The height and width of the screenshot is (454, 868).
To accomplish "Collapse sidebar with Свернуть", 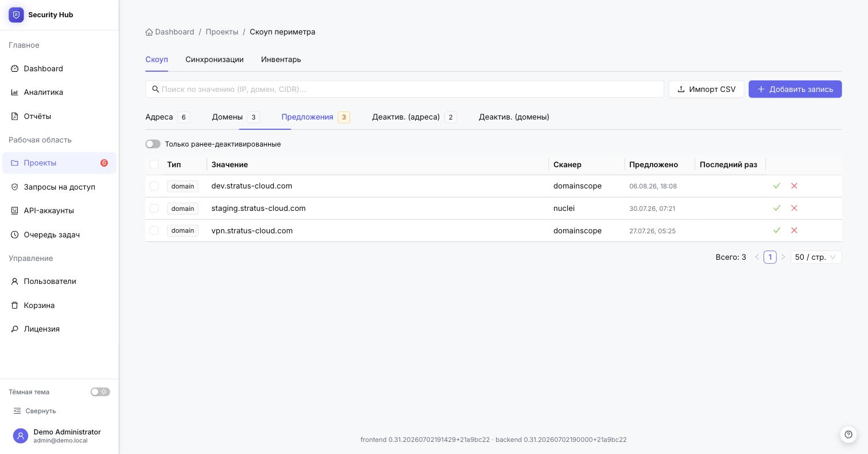I will 34,411.
